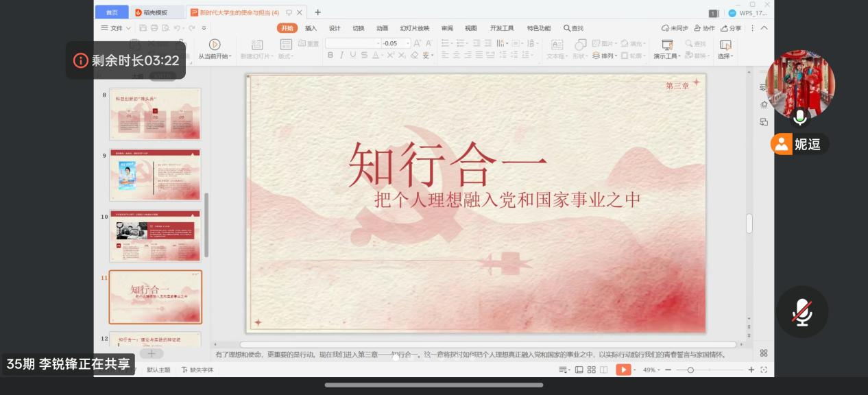Toggle bold formatting B
This screenshot has height=395, width=868.
point(330,56)
